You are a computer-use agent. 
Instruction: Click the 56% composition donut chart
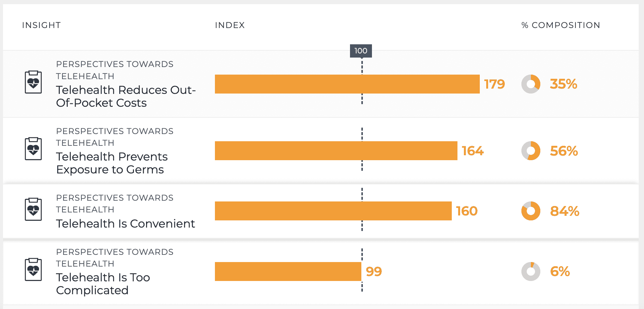(x=530, y=151)
